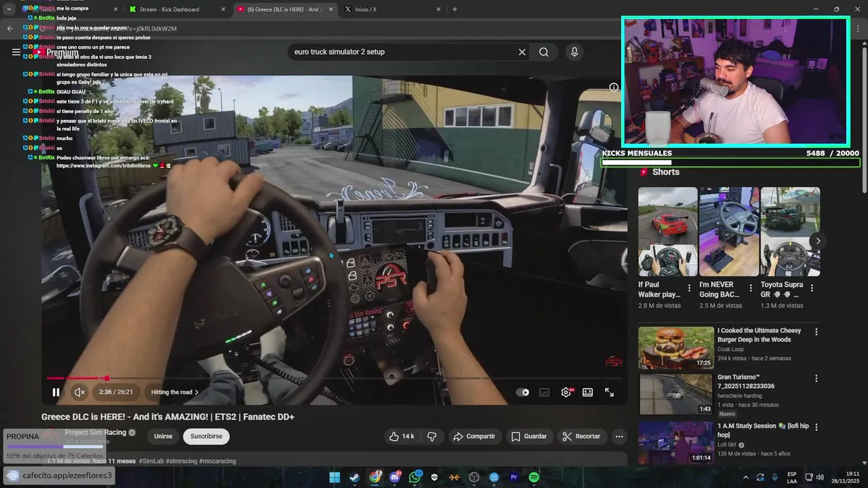Open 'If Paul Walker play...' short

point(667,232)
